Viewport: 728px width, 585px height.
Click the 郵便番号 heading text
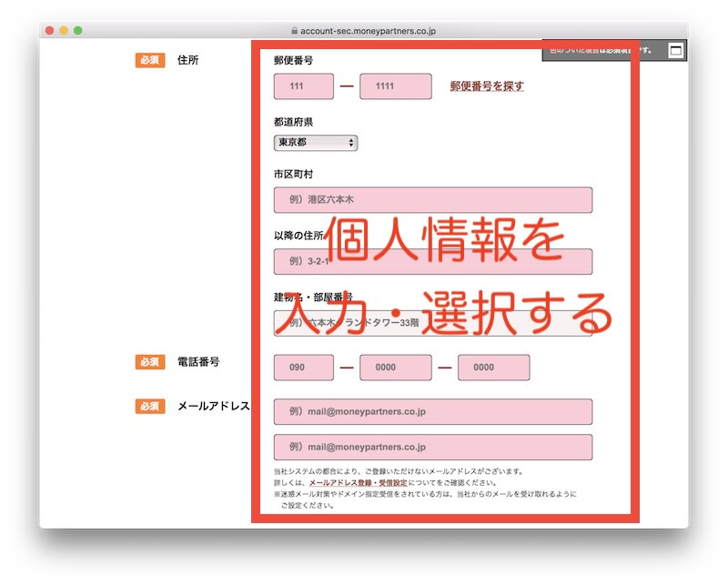pos(293,60)
